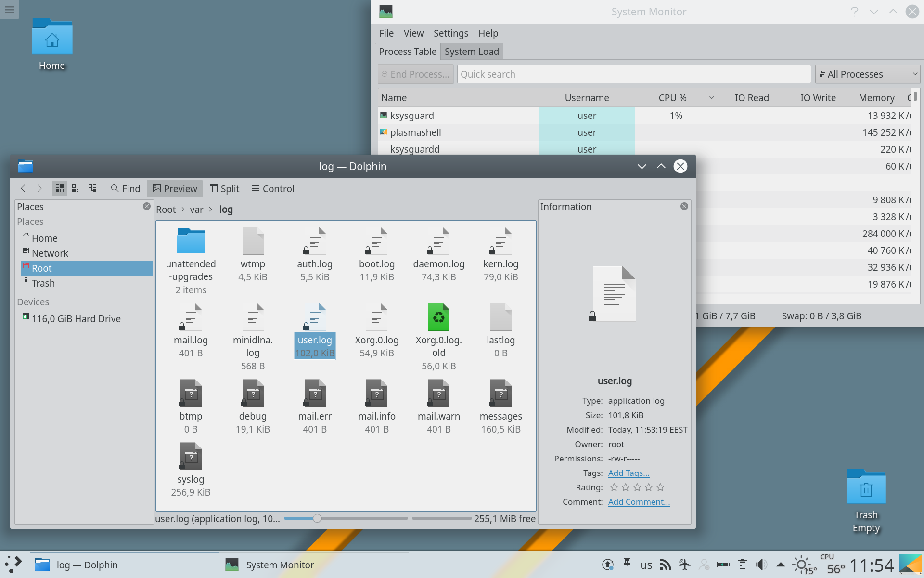This screenshot has width=924, height=578.
Task: Select the mail.log file icon
Action: [191, 317]
